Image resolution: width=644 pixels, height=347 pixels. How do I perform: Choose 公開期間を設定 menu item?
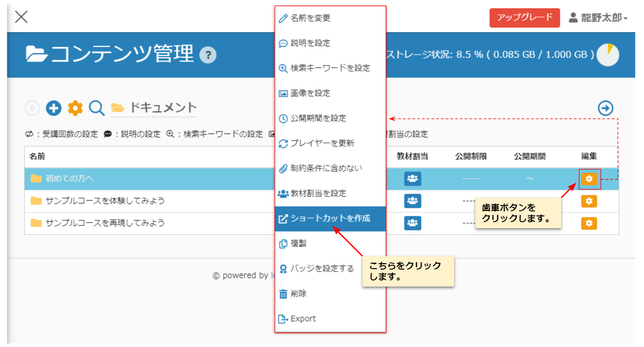coord(318,118)
